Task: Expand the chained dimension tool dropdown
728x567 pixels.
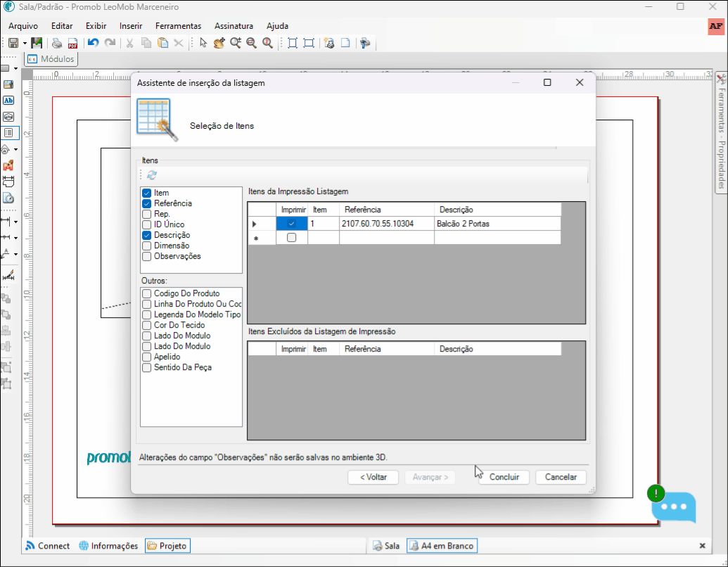Action: point(15,238)
